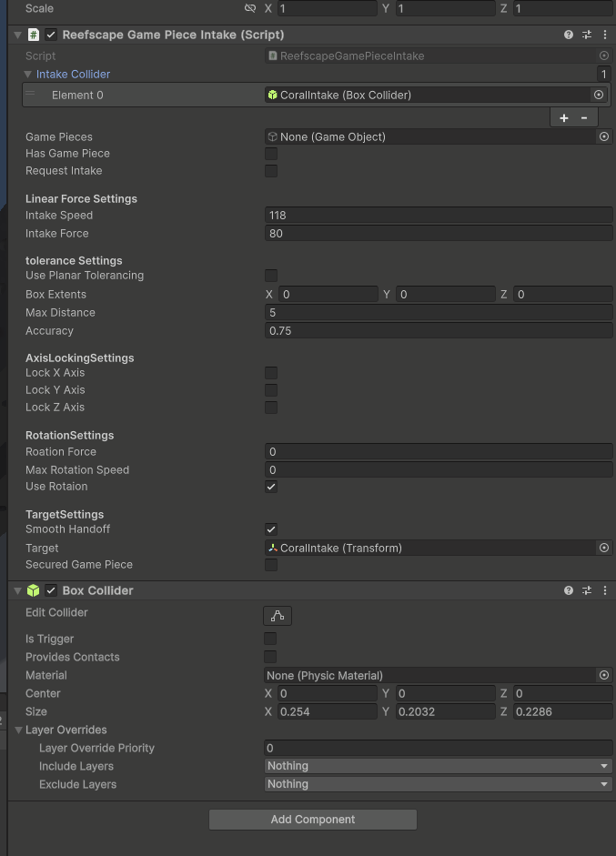Open help for Reefscape Game Piece Intake script
Screen dimensions: 616x856
click(569, 35)
